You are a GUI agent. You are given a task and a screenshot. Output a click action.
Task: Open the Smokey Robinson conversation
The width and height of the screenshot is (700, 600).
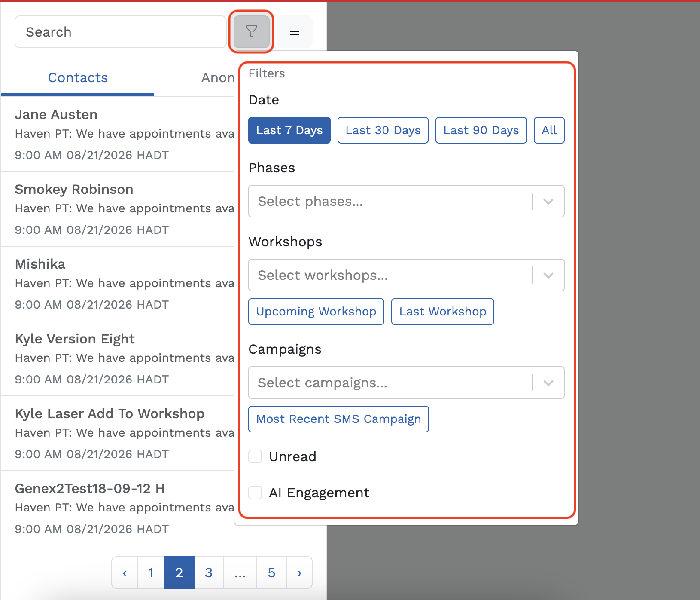click(x=118, y=209)
